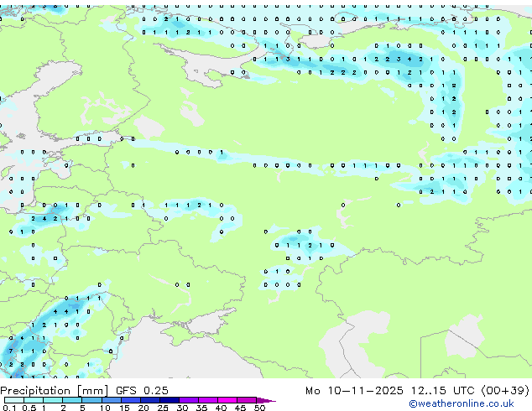Click the '50' legend scale label
The height and width of the screenshot is (411, 532).
[260, 408]
